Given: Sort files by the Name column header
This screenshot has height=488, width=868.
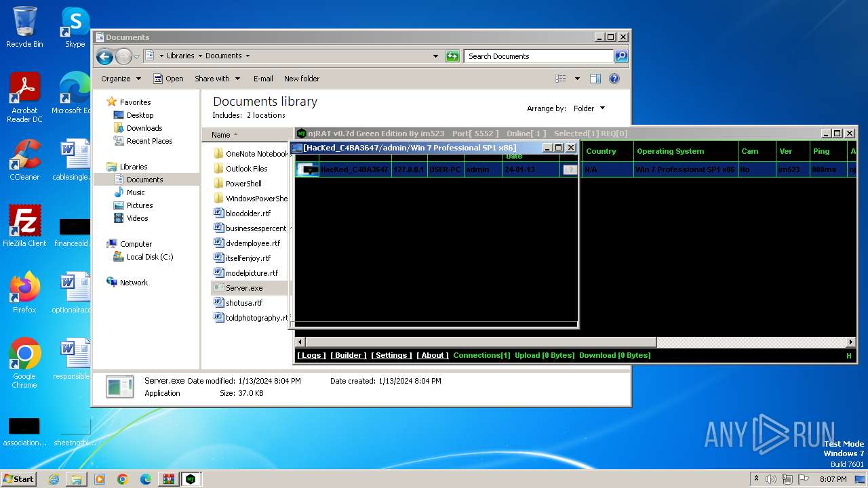Looking at the screenshot, I should [x=248, y=135].
